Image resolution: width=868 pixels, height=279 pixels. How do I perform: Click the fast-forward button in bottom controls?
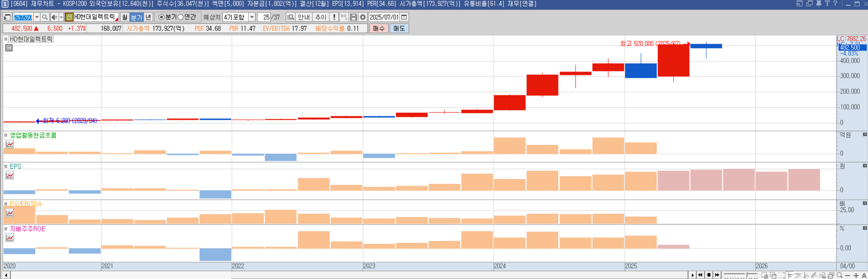(x=717, y=275)
